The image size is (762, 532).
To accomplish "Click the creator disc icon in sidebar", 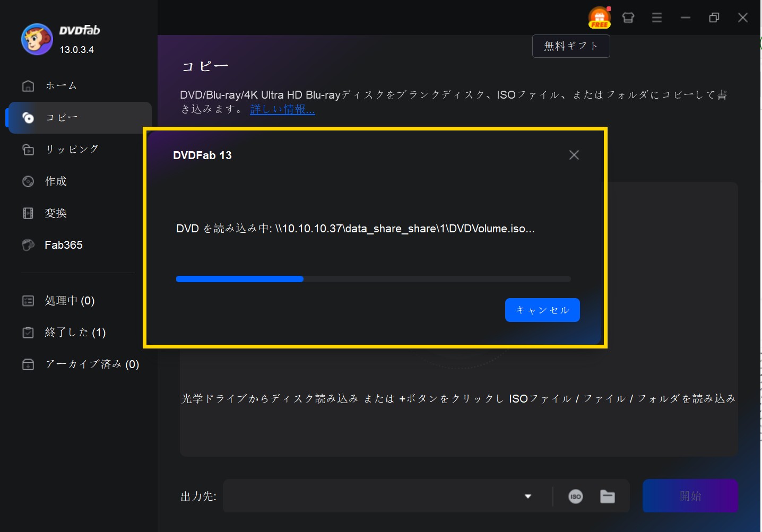I will (28, 181).
